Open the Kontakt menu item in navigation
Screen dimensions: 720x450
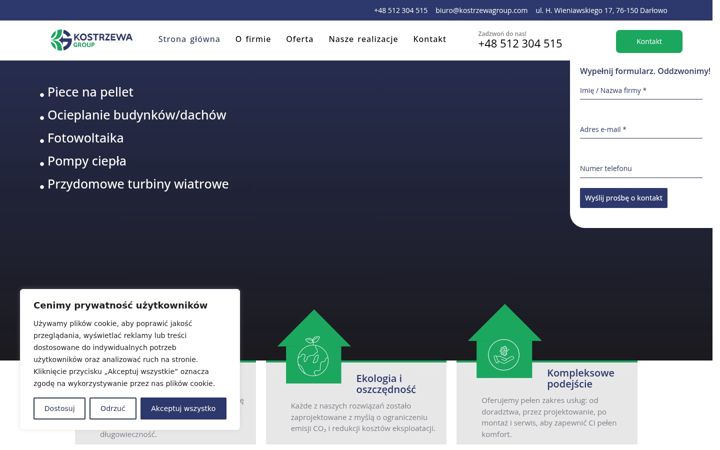pos(429,39)
